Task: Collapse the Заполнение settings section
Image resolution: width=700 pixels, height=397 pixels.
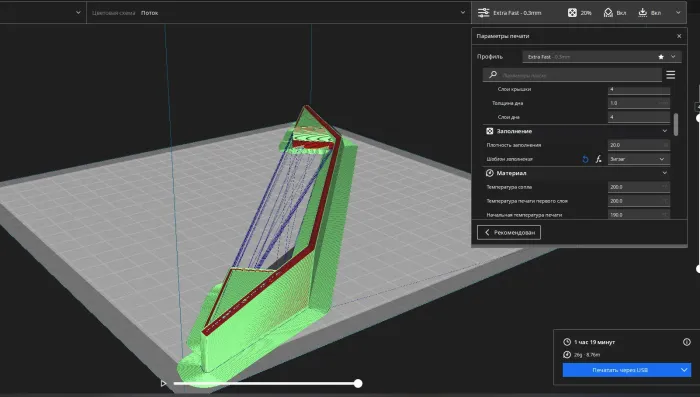Action: pos(665,131)
